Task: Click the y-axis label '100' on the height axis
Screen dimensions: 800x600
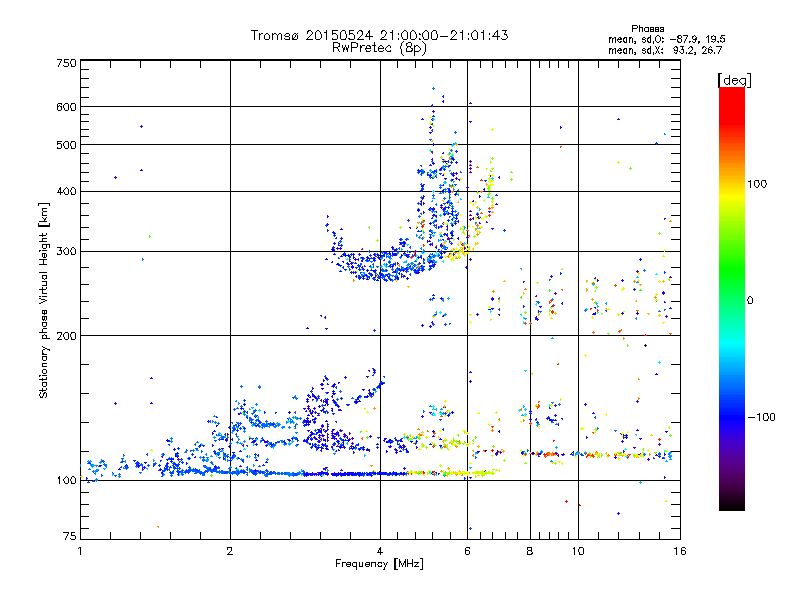Action: coord(67,480)
